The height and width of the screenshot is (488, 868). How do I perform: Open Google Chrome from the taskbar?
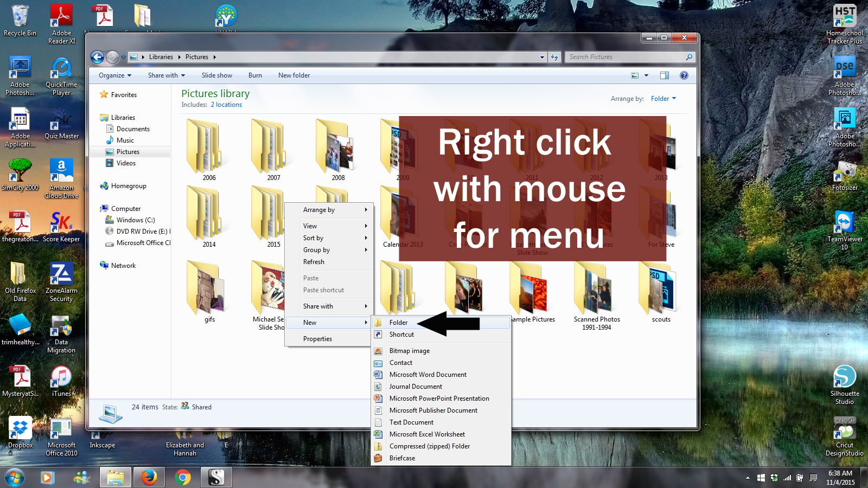click(x=183, y=478)
